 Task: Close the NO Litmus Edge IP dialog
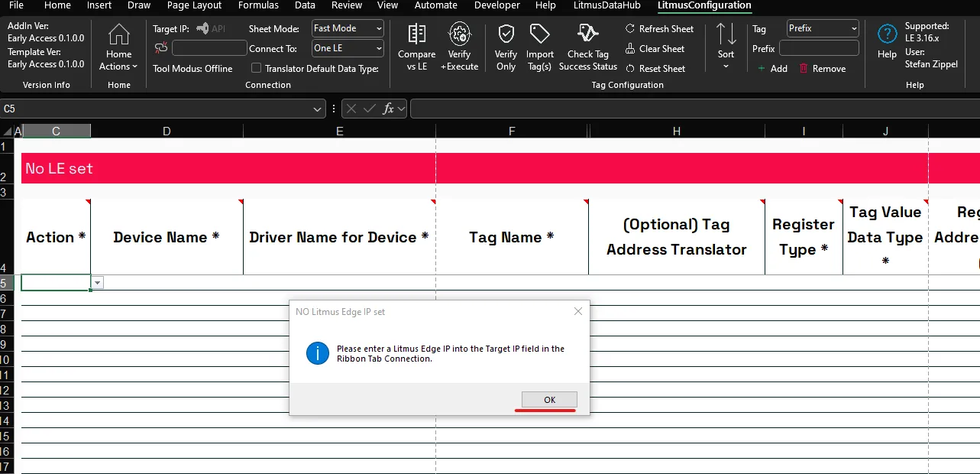(x=578, y=311)
